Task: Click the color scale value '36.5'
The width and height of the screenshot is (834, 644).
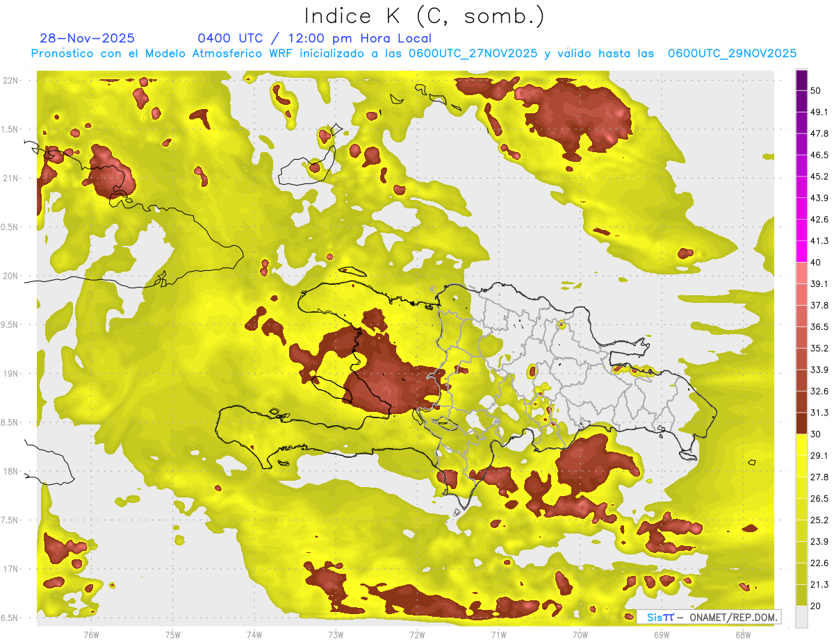Action: point(819,327)
